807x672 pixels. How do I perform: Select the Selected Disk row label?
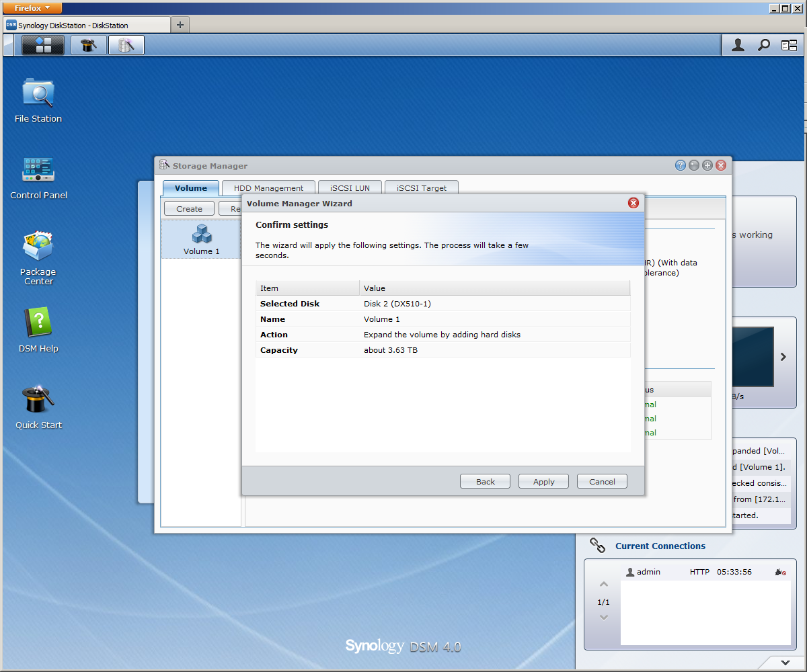coord(290,304)
